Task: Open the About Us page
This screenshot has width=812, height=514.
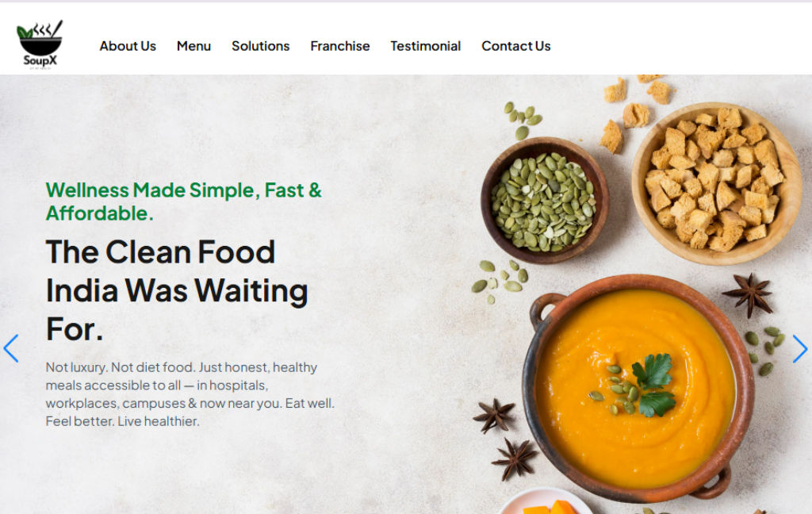Action: point(128,46)
